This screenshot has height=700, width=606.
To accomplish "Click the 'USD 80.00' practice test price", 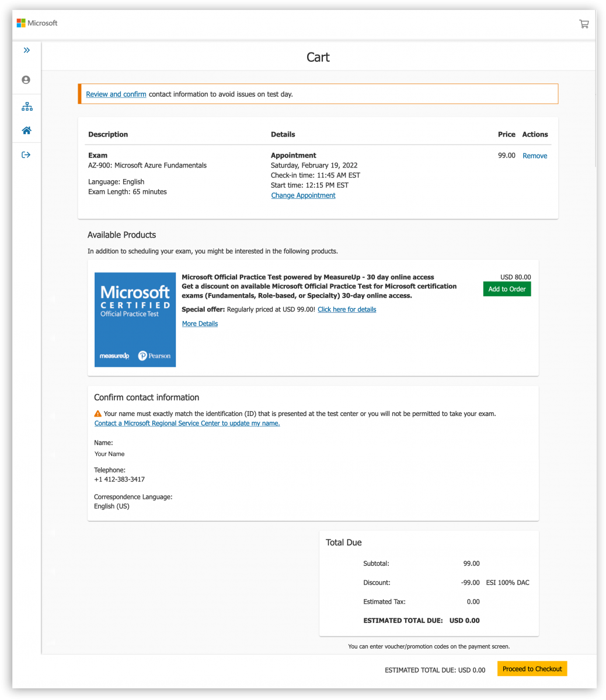I will [x=516, y=278].
